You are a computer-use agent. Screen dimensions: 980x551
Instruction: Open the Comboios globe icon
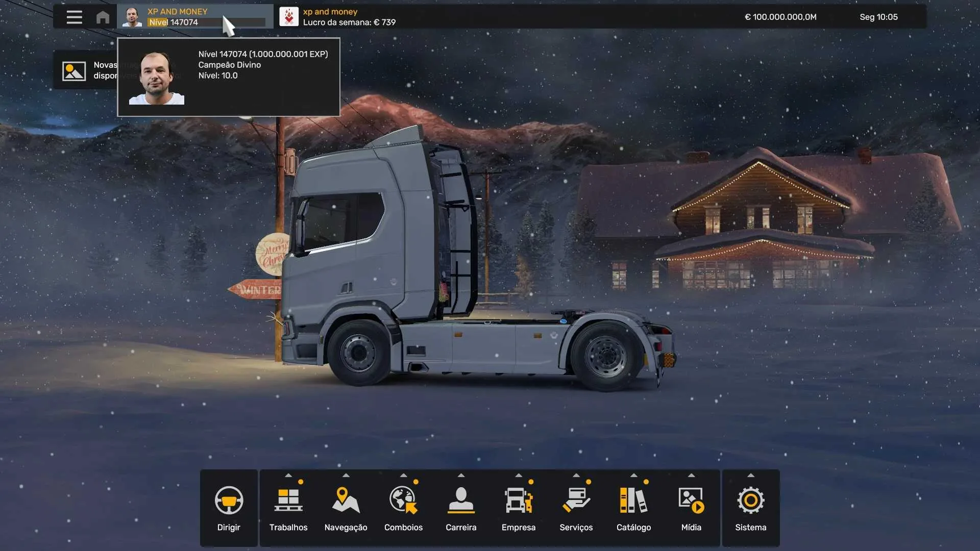point(403,500)
